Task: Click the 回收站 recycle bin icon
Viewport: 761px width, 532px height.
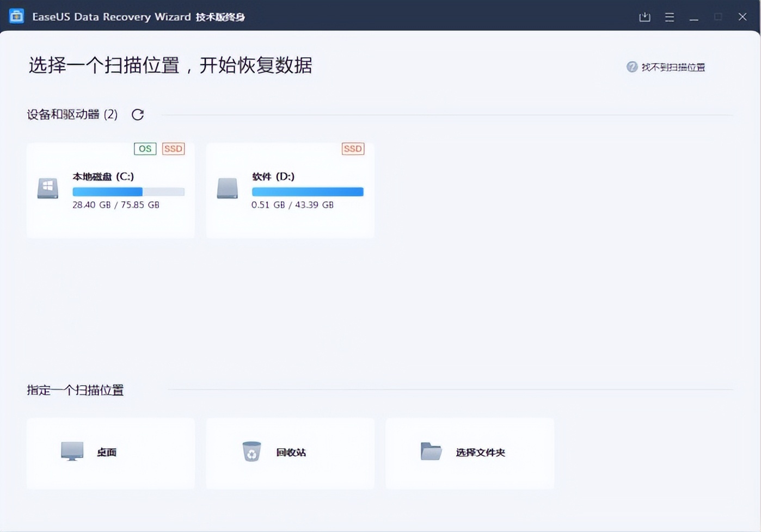Action: point(251,451)
